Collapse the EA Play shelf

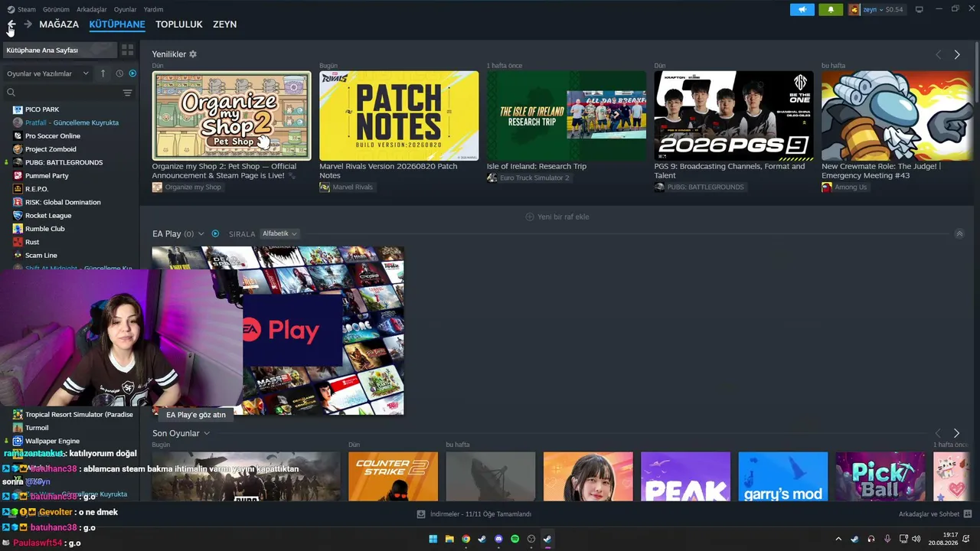pos(959,233)
